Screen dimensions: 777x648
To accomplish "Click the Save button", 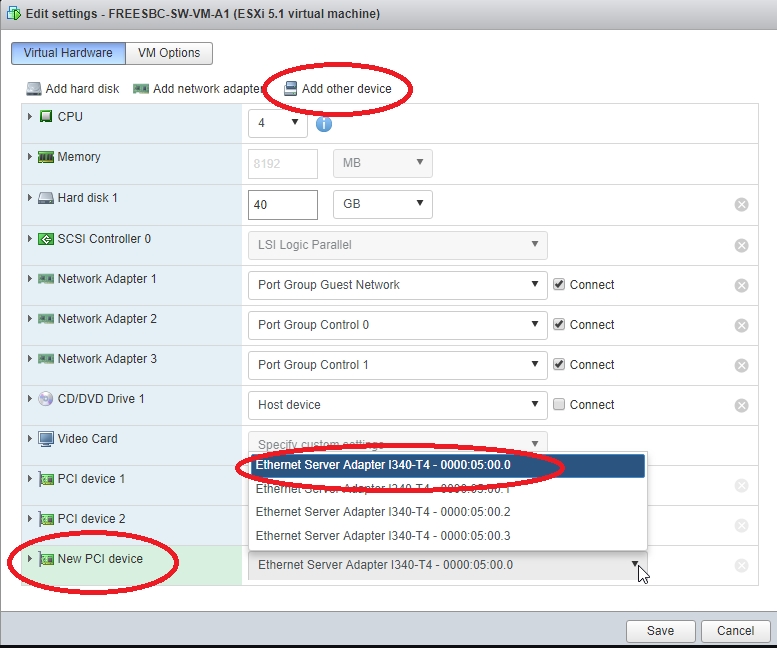I will (x=660, y=631).
